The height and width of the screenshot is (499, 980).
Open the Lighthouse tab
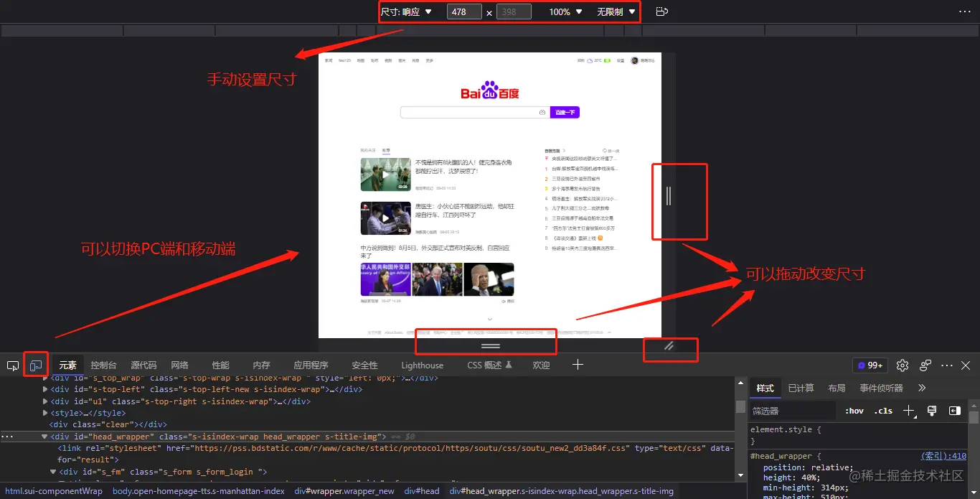coord(423,365)
